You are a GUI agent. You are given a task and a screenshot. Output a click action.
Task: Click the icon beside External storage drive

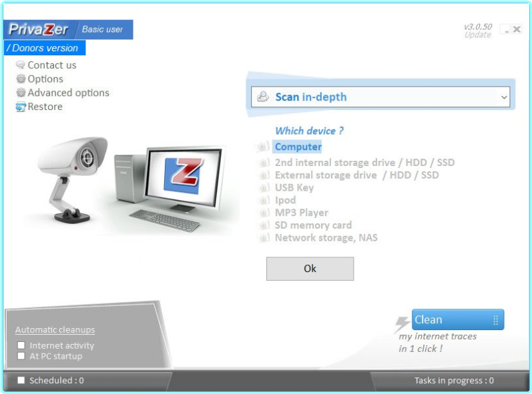264,175
